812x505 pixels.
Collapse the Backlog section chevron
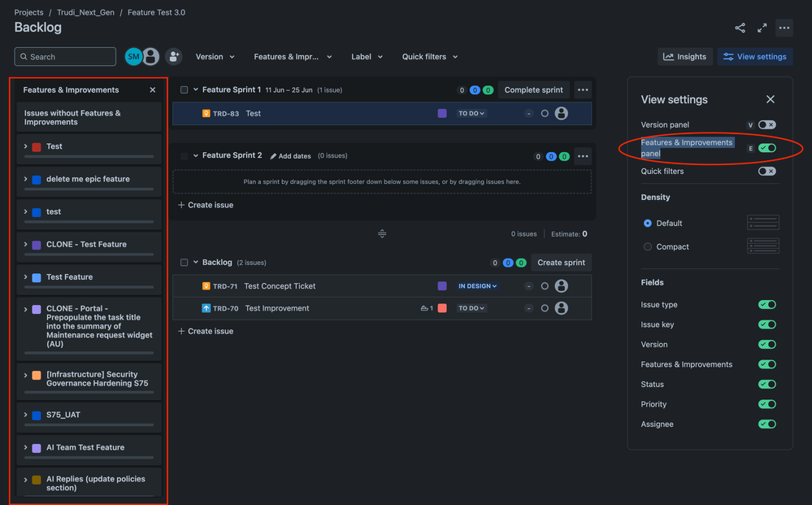point(196,262)
